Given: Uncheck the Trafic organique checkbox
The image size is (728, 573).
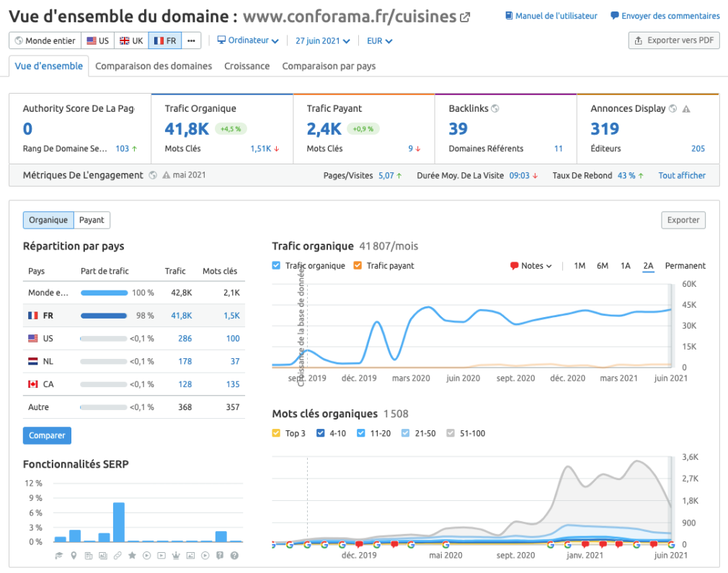Looking at the screenshot, I should (x=276, y=266).
